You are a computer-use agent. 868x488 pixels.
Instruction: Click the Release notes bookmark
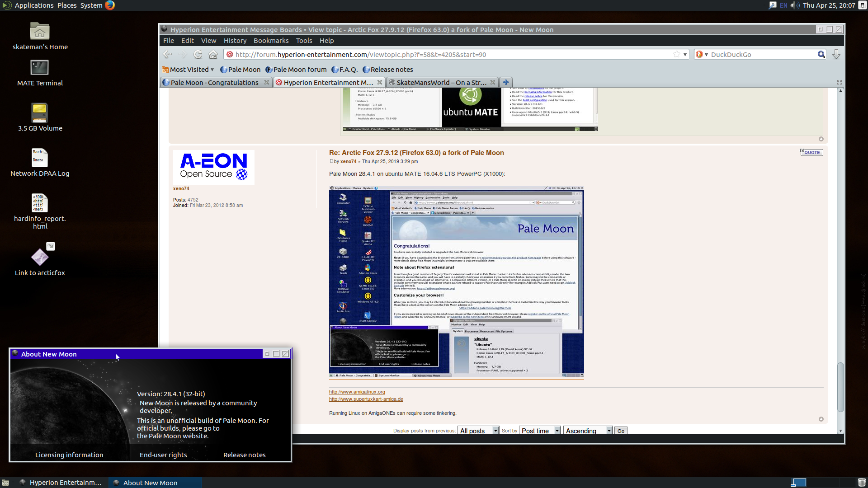[388, 70]
